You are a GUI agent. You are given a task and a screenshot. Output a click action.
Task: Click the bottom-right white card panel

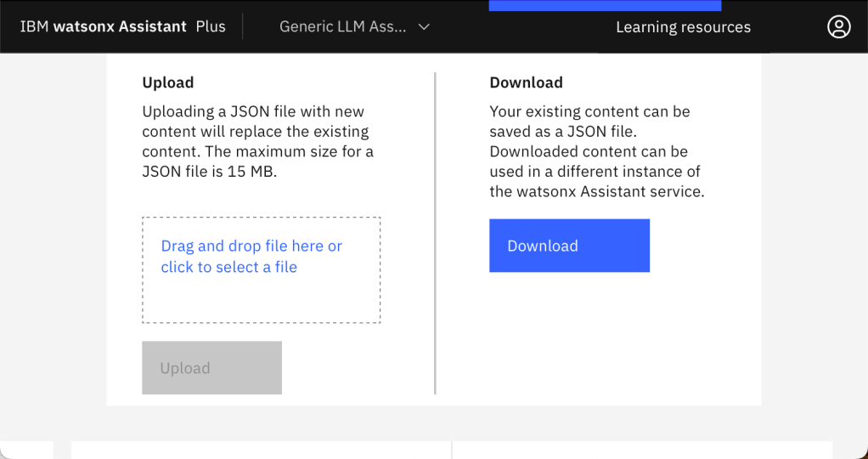tap(642, 450)
